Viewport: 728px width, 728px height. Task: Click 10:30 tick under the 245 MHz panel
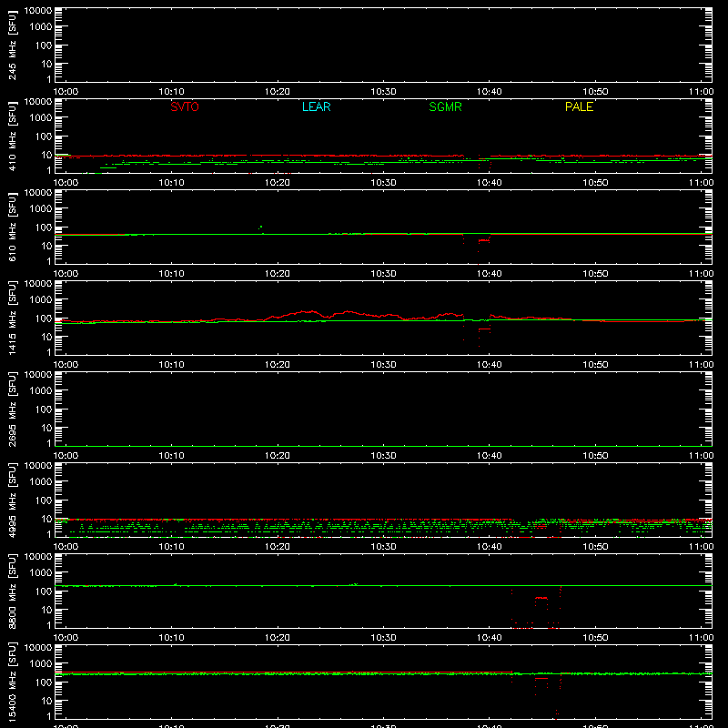[383, 92]
